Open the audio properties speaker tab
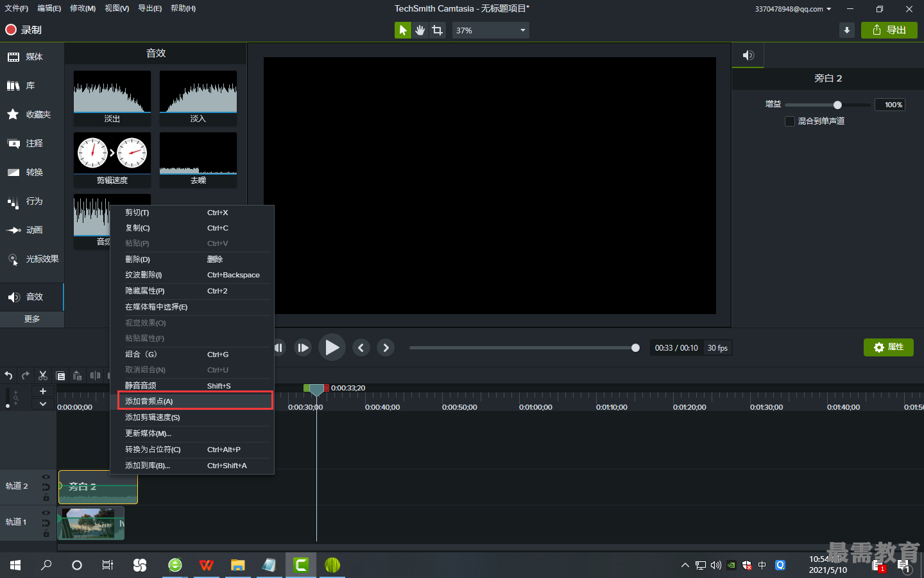 pyautogui.click(x=748, y=55)
